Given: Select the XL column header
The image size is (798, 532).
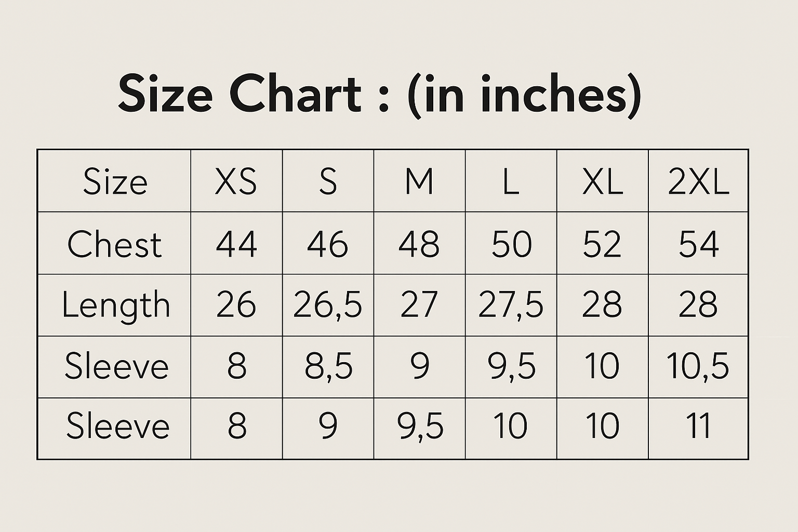Looking at the screenshot, I should tap(602, 181).
